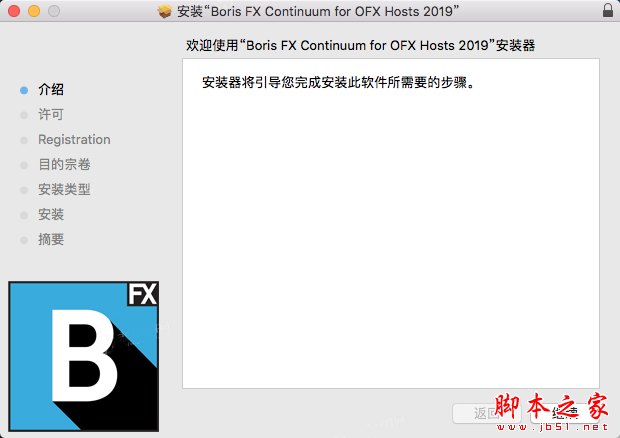The width and height of the screenshot is (620, 438).
Task: Open the Registration step
Action: coord(74,140)
